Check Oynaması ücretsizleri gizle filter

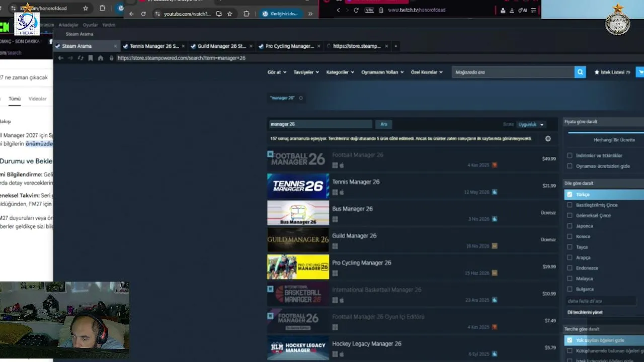point(570,166)
